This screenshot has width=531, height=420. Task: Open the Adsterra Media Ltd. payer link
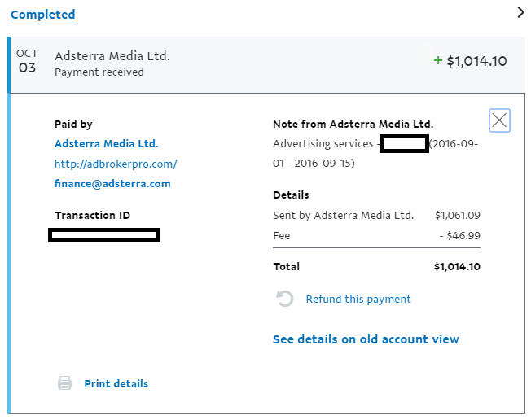[106, 143]
